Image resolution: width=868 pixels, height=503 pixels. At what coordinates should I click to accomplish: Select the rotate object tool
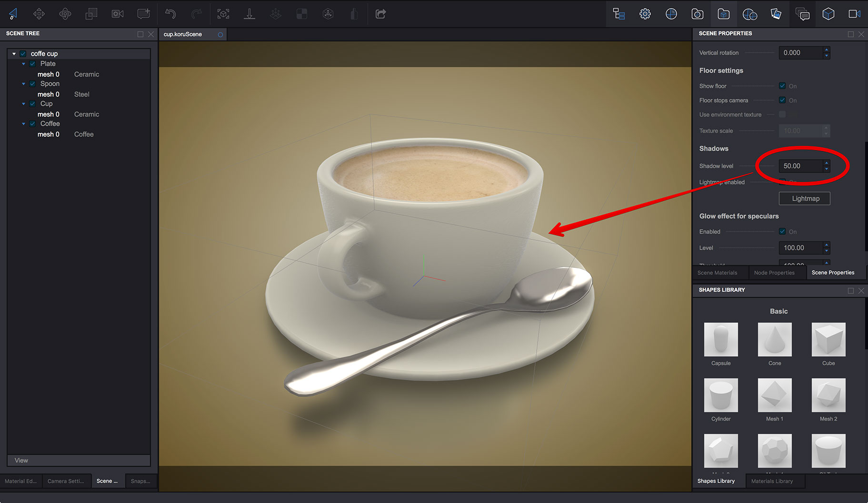(65, 13)
